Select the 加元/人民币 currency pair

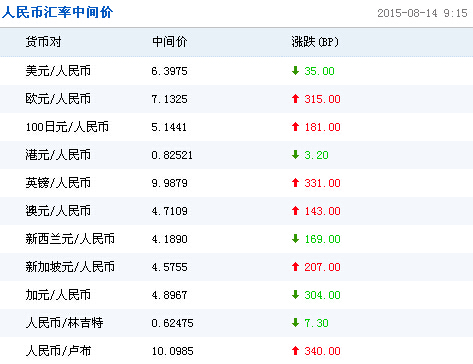click(x=58, y=295)
